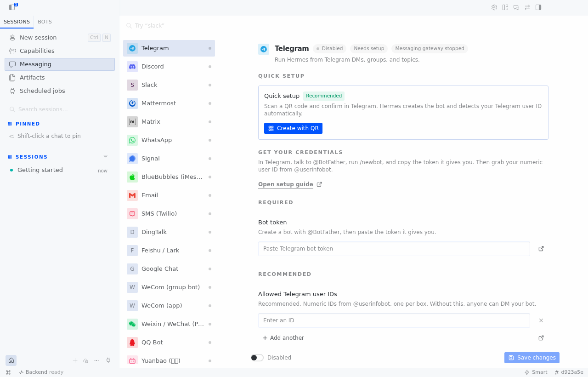
Task: Open the Getting started session
Action: (x=60, y=170)
